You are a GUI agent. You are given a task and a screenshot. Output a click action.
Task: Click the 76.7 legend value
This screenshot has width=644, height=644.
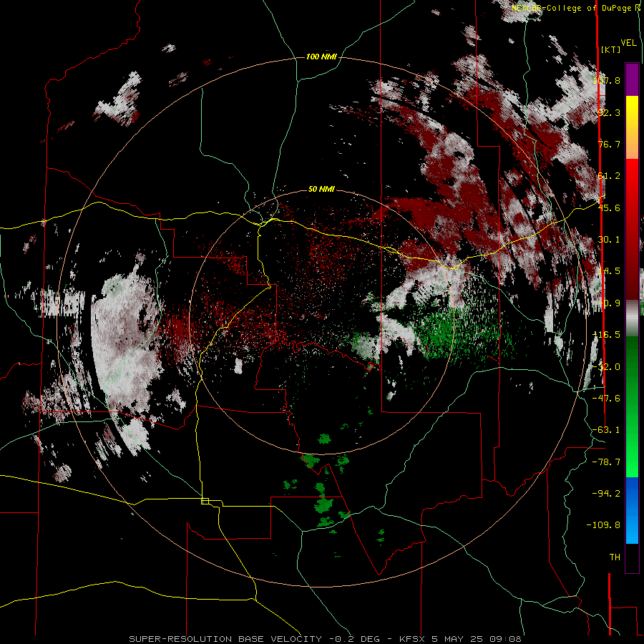609,144
